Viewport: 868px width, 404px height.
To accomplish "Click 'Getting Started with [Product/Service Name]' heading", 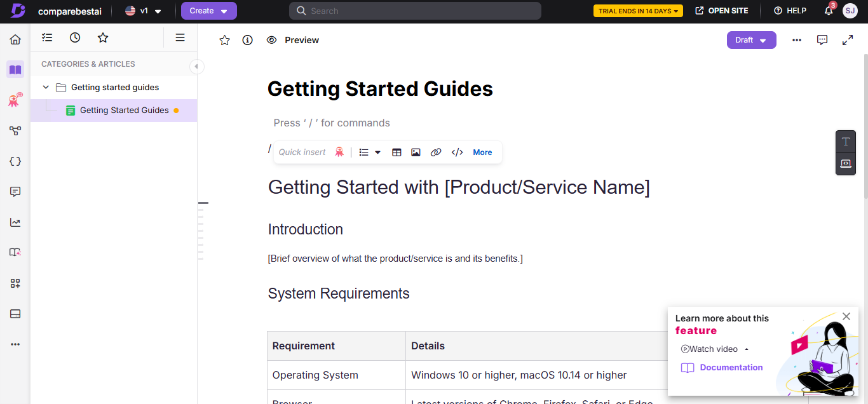I will pos(459,187).
